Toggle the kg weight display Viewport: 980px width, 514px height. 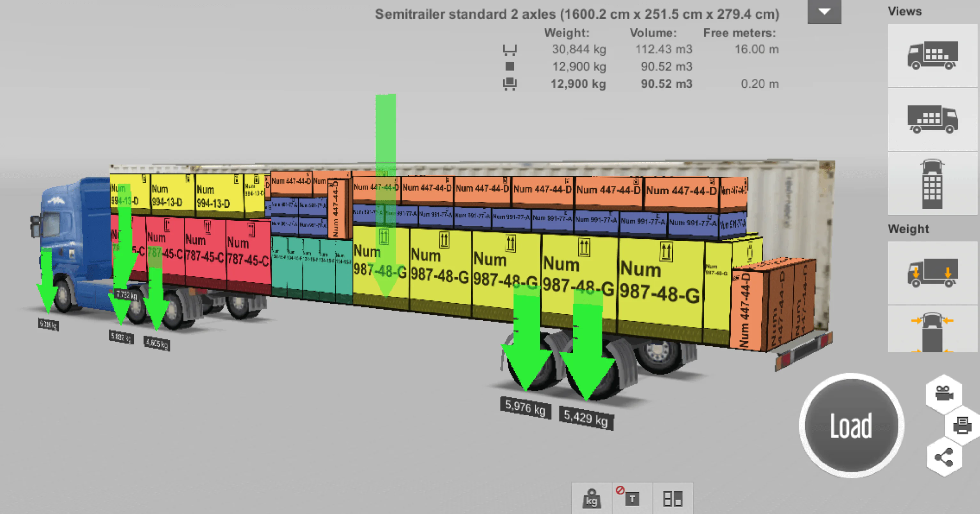point(592,498)
